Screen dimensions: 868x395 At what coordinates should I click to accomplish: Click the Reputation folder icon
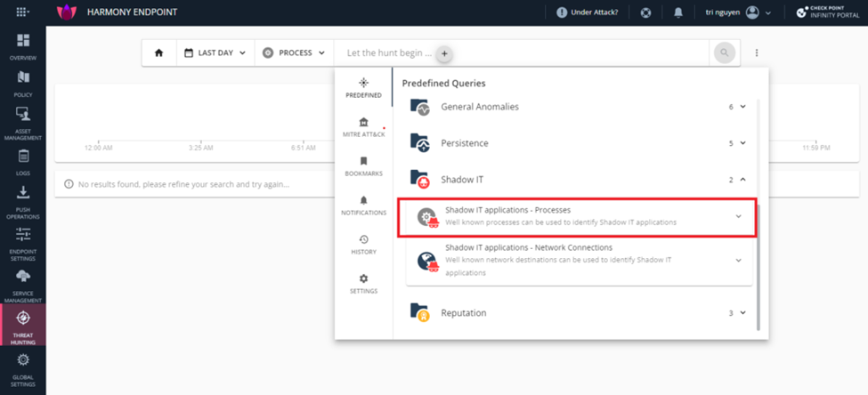click(419, 312)
